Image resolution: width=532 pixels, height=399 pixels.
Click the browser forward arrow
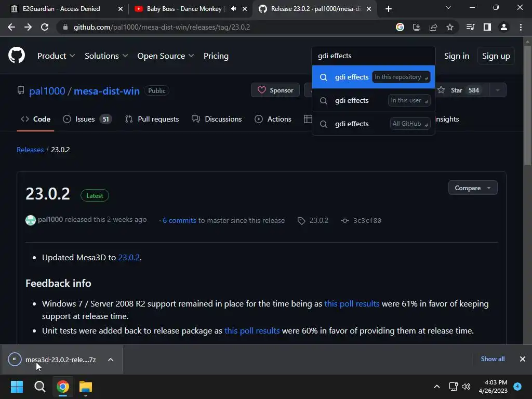[x=28, y=27]
